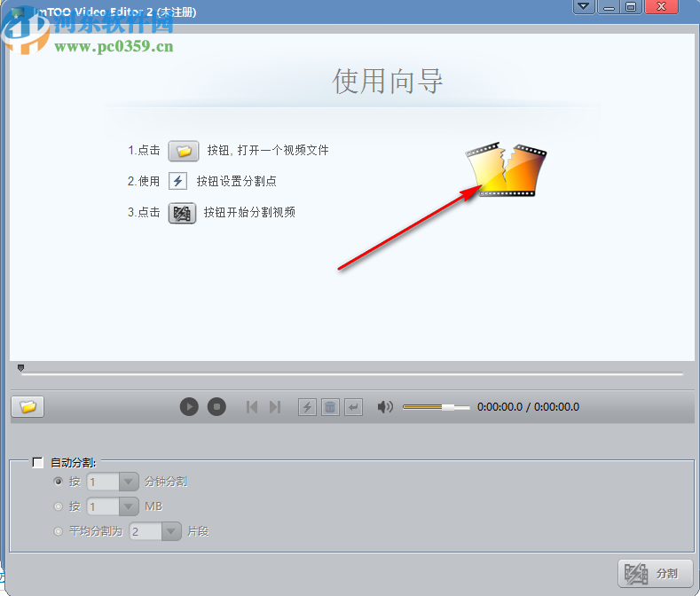Click the timeline seek bar
This screenshot has width=700, height=596.
tap(352, 373)
